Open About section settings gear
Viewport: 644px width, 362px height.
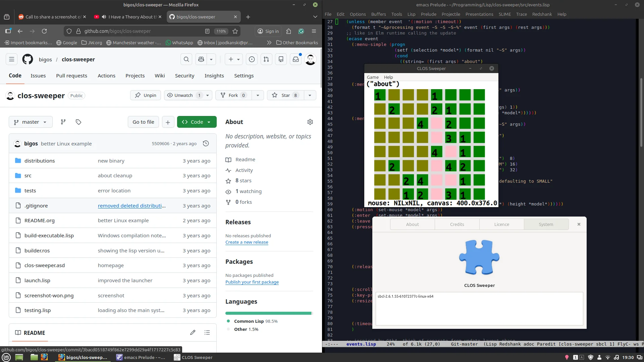coord(310,122)
